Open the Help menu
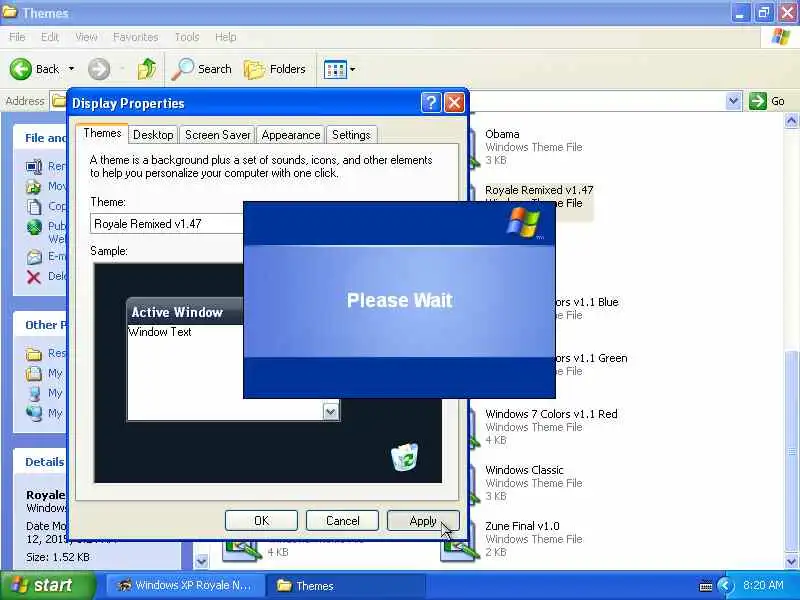This screenshot has width=800, height=600. click(226, 37)
